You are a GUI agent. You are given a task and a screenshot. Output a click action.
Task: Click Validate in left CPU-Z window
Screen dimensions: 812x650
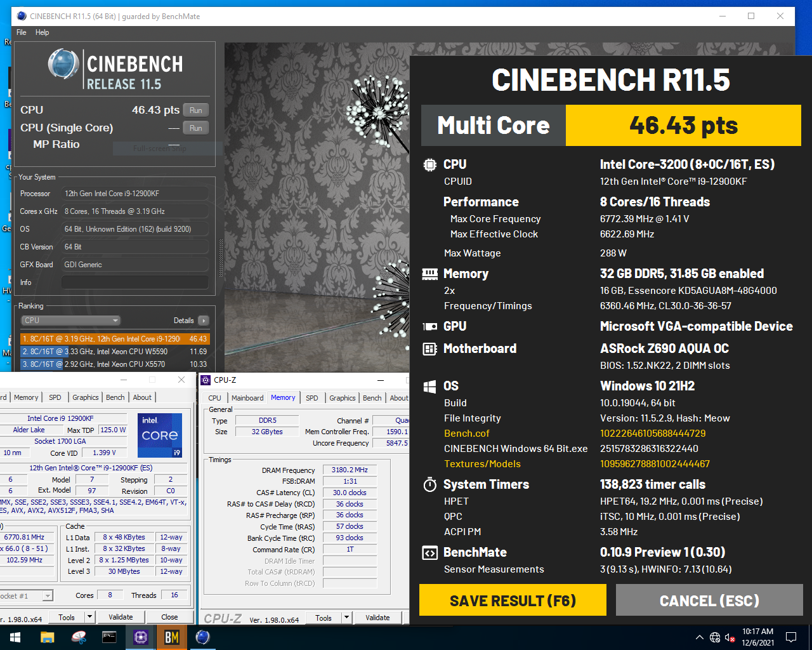point(121,617)
